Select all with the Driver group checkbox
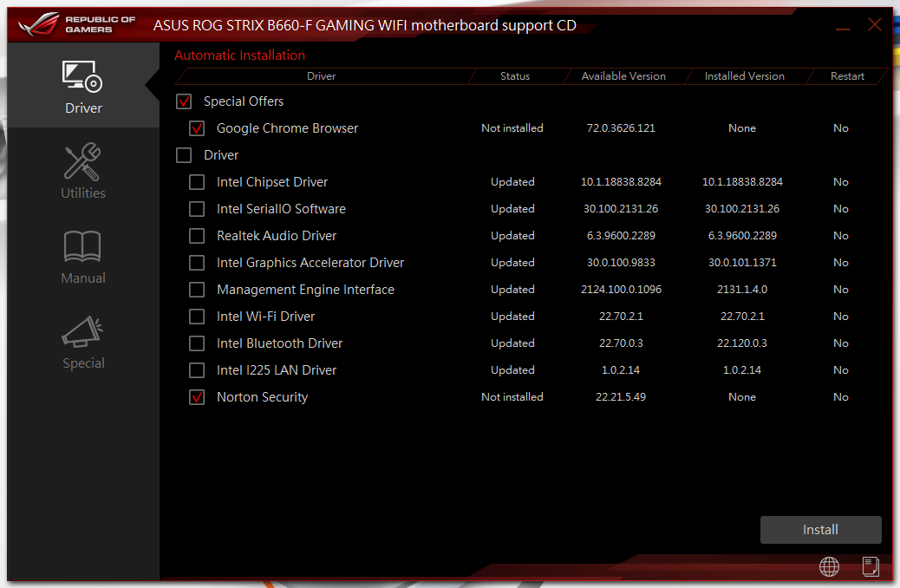The height and width of the screenshot is (588, 900). [184, 155]
